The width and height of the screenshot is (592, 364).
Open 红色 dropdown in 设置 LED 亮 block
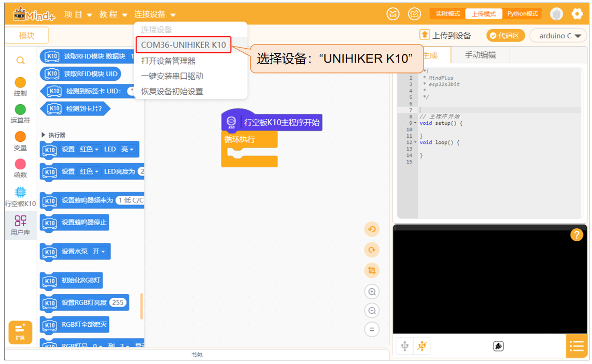[x=89, y=149]
